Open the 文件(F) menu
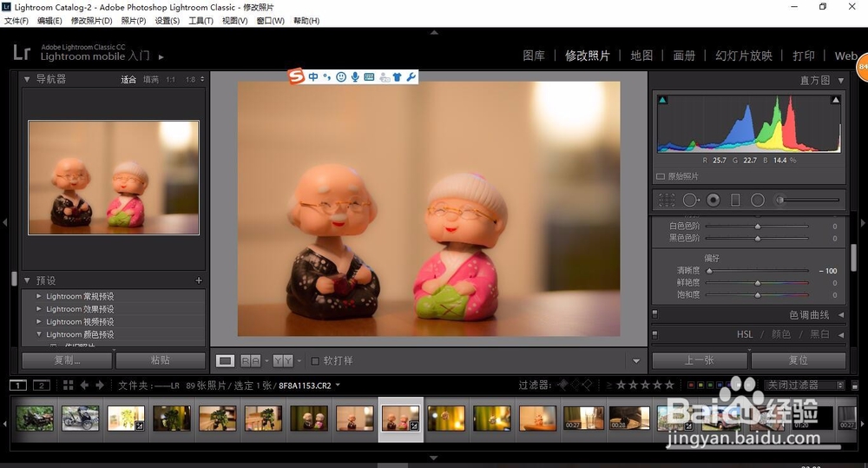The height and width of the screenshot is (468, 868). click(16, 21)
